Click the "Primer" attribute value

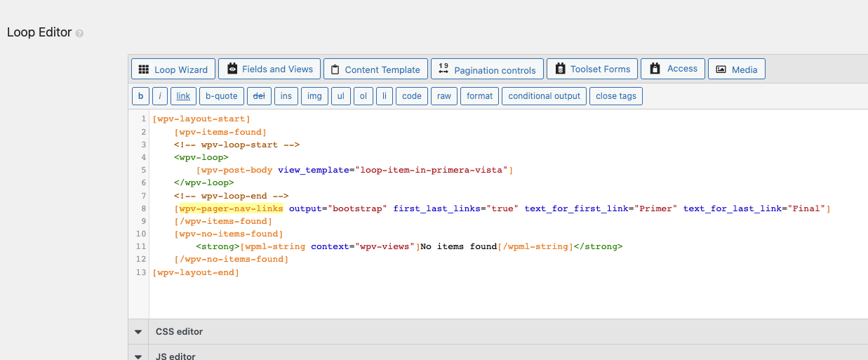656,208
